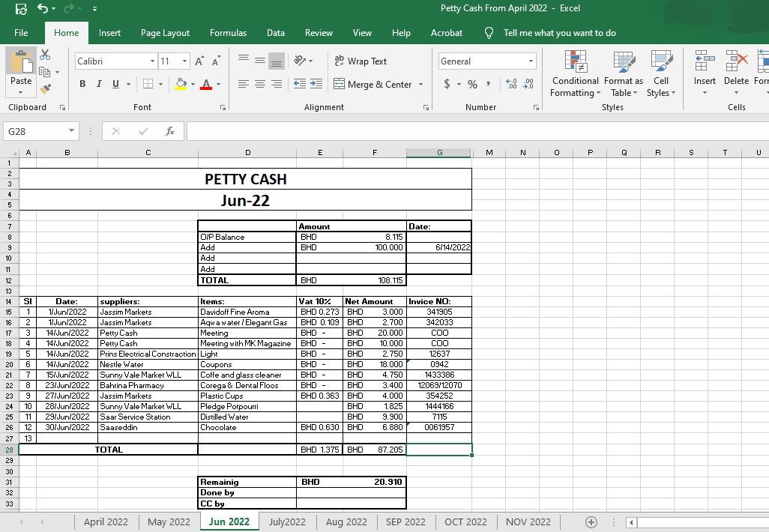Select the Format Painter brush

click(x=45, y=88)
